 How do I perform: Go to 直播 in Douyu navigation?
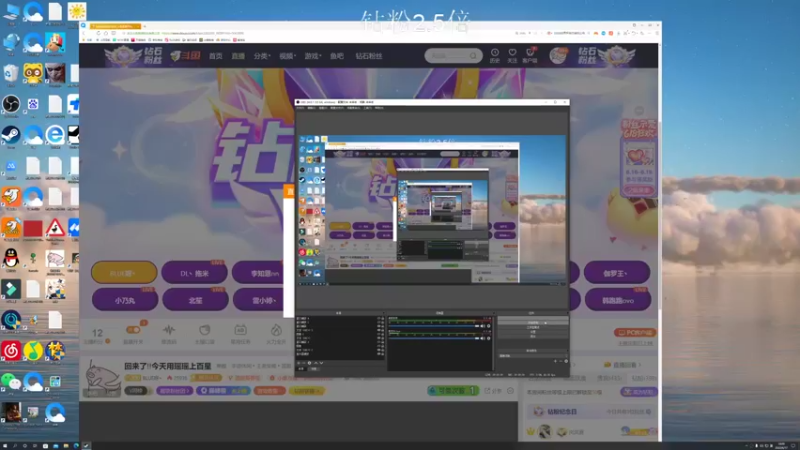click(238, 56)
